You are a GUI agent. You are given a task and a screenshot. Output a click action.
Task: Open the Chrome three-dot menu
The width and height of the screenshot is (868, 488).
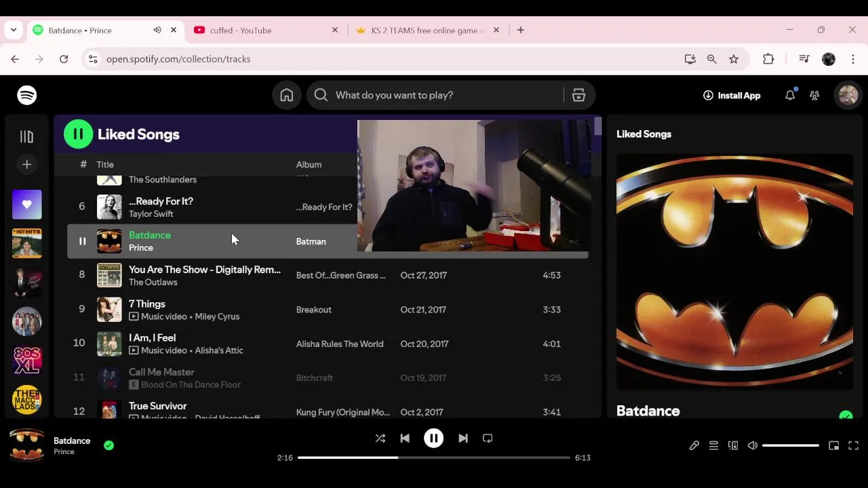pos(854,59)
